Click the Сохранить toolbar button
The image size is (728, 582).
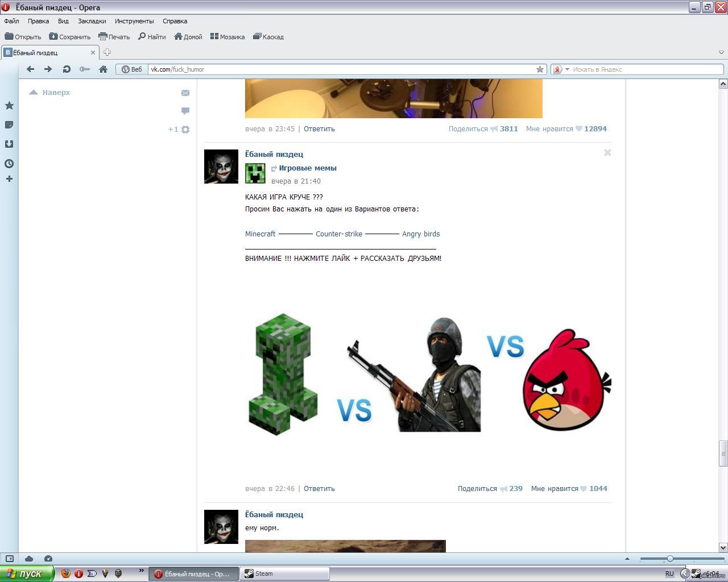pyautogui.click(x=69, y=36)
